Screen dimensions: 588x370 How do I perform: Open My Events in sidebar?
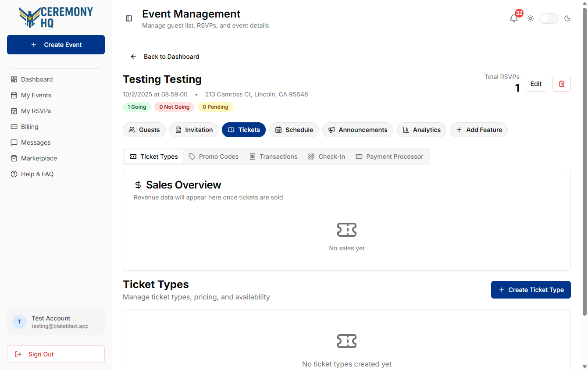tap(56, 95)
